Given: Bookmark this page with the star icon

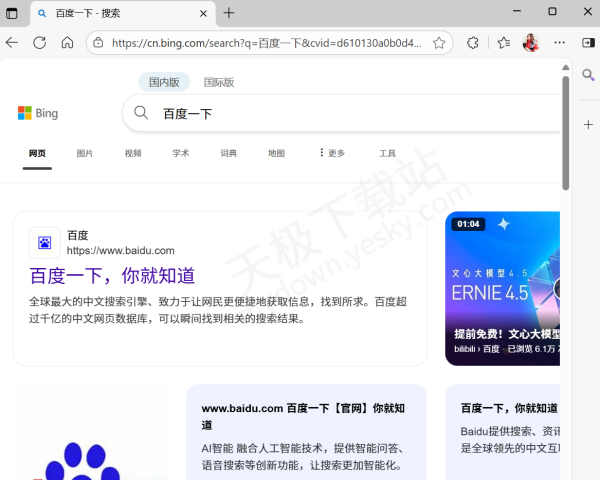Looking at the screenshot, I should [x=439, y=43].
